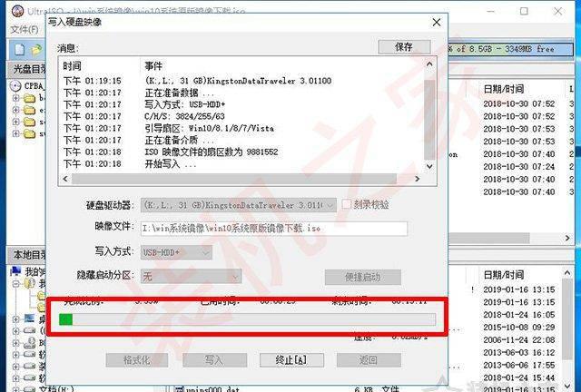This screenshot has width=581, height=392.
Task: Click message list scroll up arrow
Action: [x=429, y=64]
